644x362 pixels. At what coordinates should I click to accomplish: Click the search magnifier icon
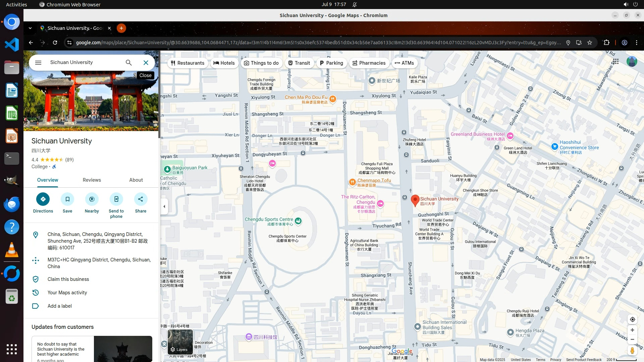(129, 63)
